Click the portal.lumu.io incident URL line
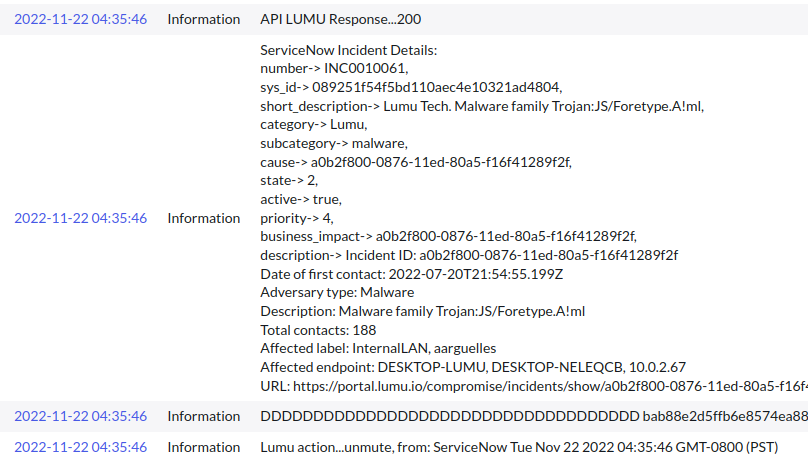The width and height of the screenshot is (808, 460). (530, 385)
